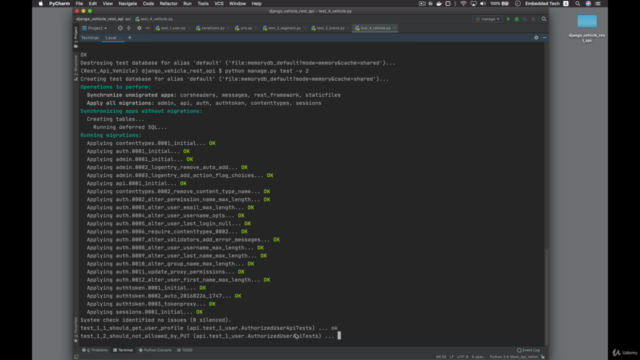Open the Code menu
This screenshot has width=640, height=360.
(148, 4)
